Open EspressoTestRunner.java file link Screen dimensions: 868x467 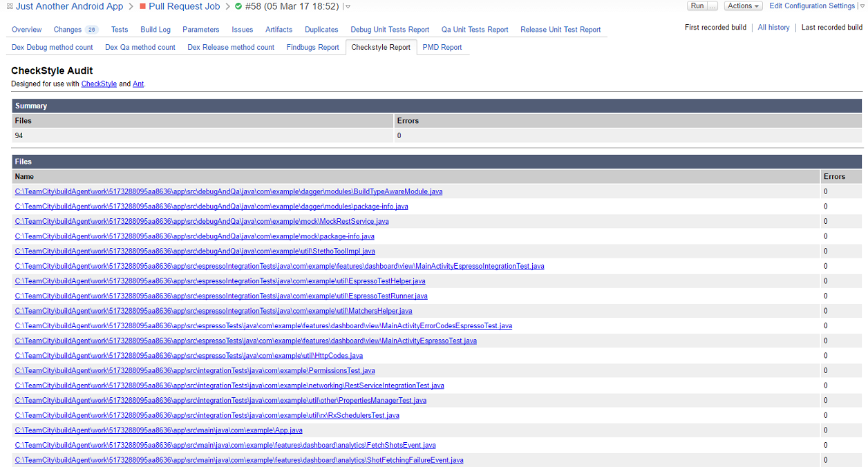(221, 296)
